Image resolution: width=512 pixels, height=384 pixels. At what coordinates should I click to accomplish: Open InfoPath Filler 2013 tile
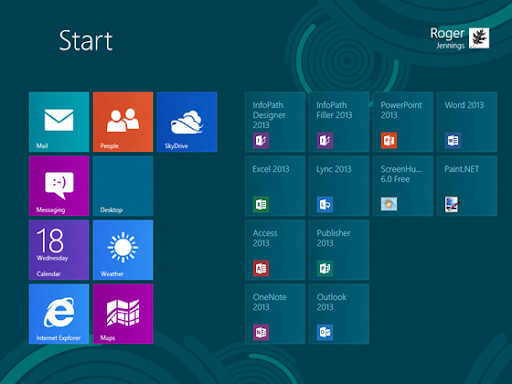pos(339,122)
